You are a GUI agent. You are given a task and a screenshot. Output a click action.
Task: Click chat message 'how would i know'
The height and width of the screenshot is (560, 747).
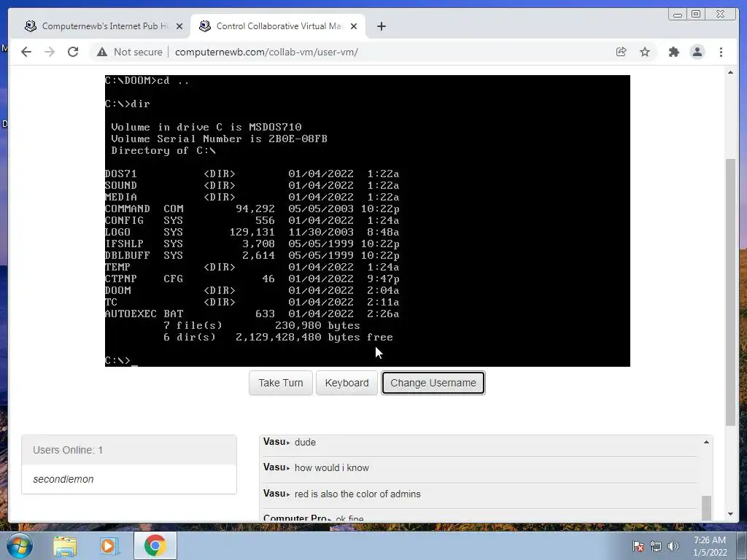click(x=332, y=467)
